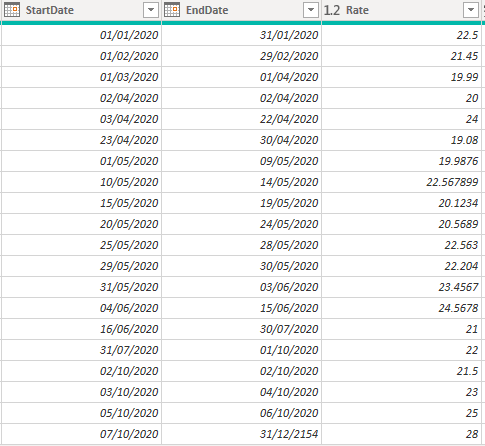
Task: Select EndDate cell 01/10/2020
Action: (x=242, y=350)
